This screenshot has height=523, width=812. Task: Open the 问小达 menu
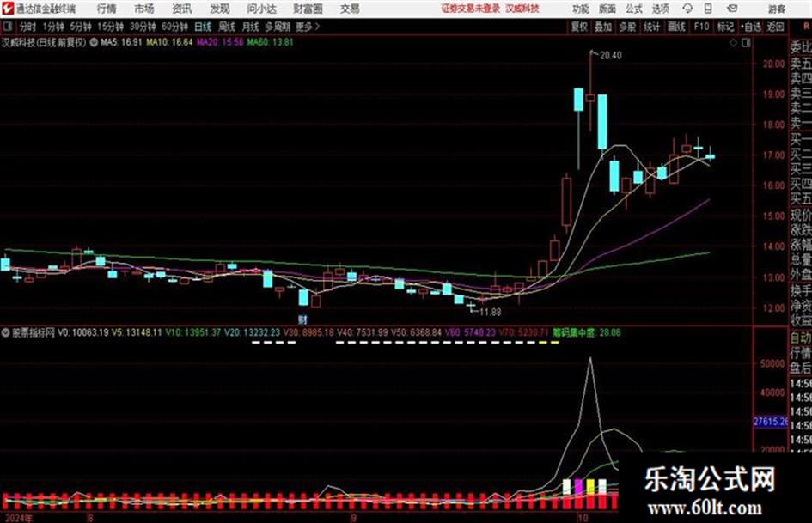coord(261,9)
